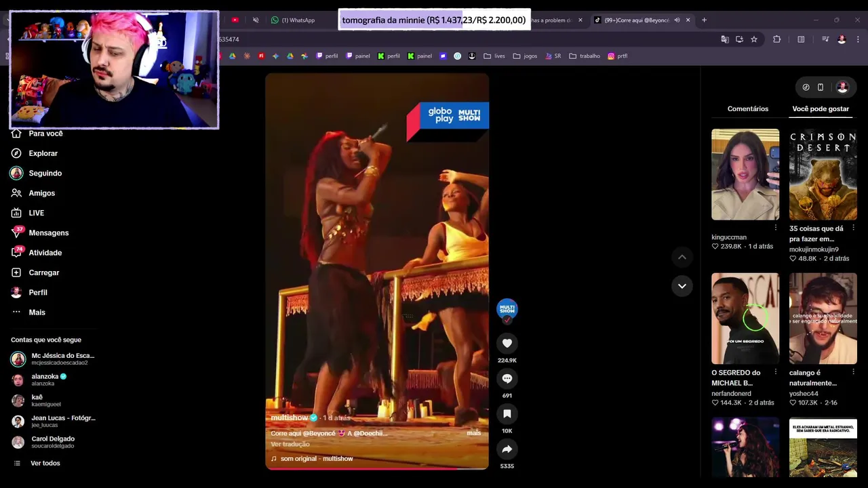
Task: Click the share arrow showing 5335
Action: pyautogui.click(x=507, y=449)
